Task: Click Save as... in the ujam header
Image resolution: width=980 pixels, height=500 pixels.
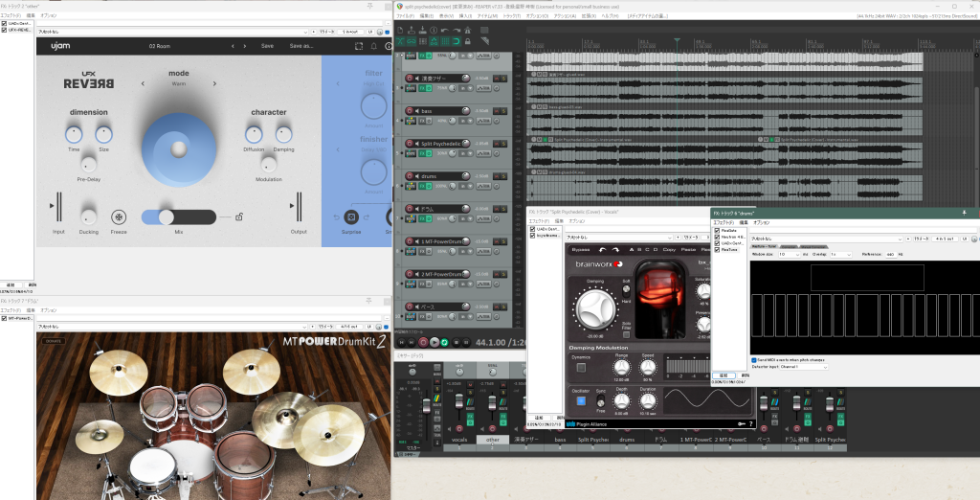Action: 301,45
